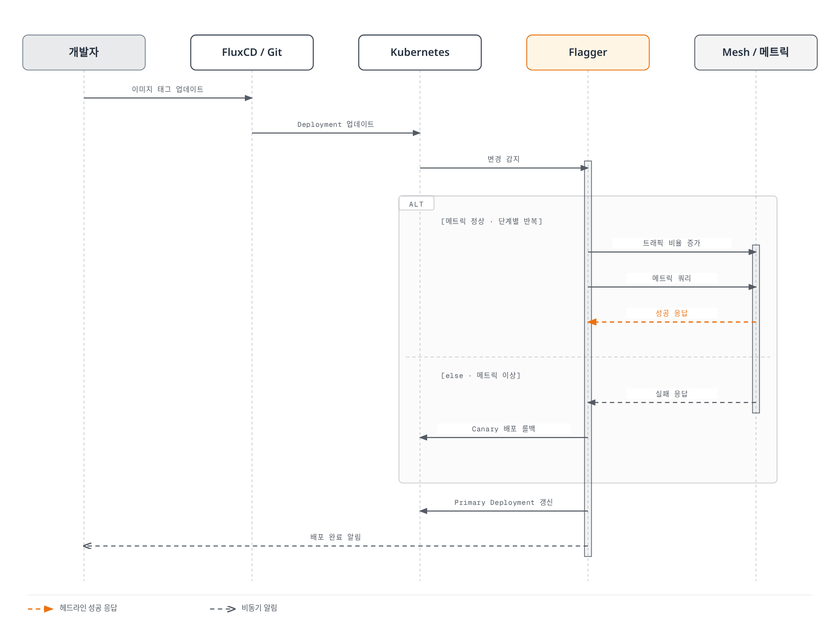The image size is (840, 630).
Task: Click the "변경 감지" message label
Action: (x=504, y=159)
